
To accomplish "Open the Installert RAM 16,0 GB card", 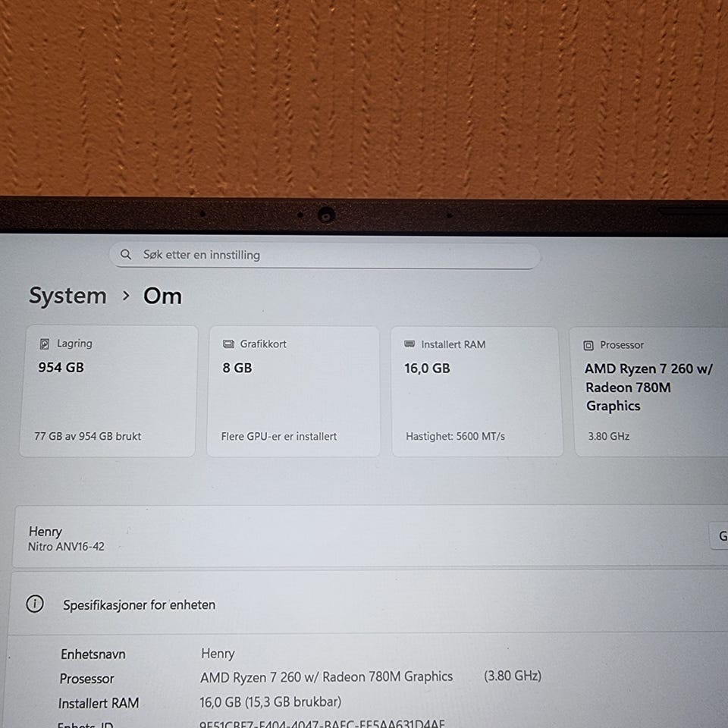I will (x=476, y=391).
